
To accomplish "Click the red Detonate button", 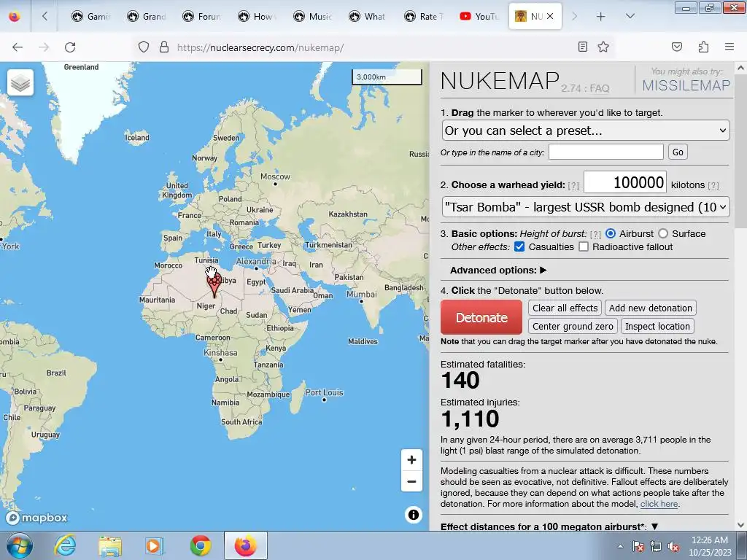I will tap(481, 317).
